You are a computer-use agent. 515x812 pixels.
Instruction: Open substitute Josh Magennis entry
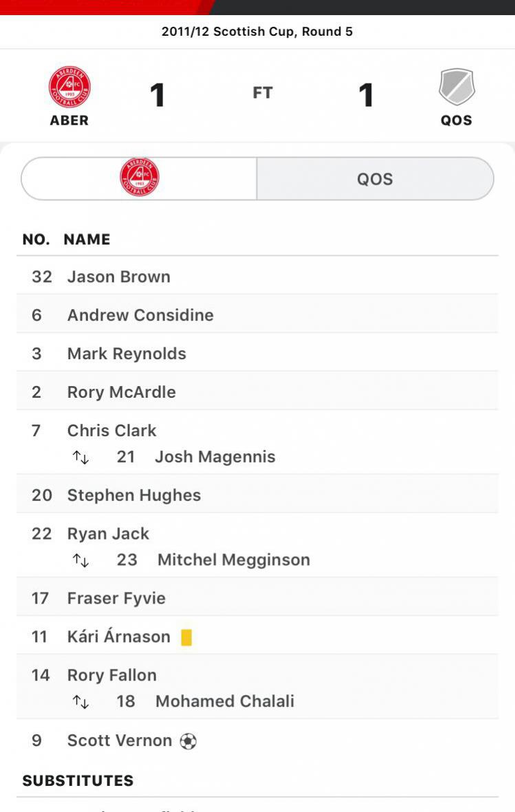[215, 457]
